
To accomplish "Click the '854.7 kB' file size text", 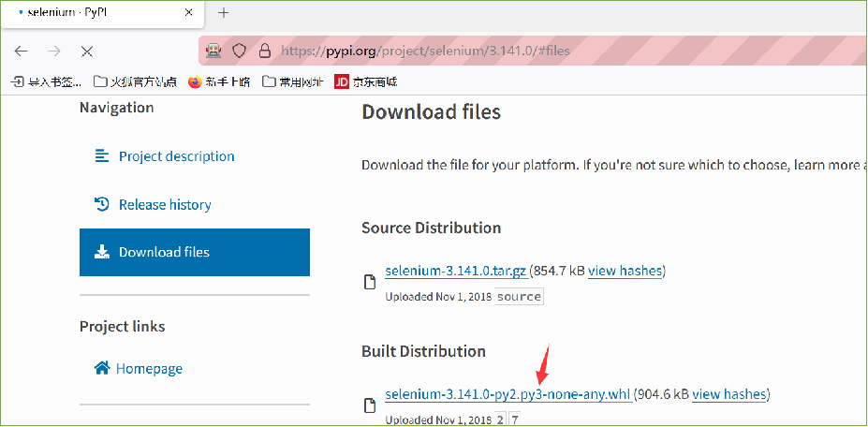I will pos(559,272).
